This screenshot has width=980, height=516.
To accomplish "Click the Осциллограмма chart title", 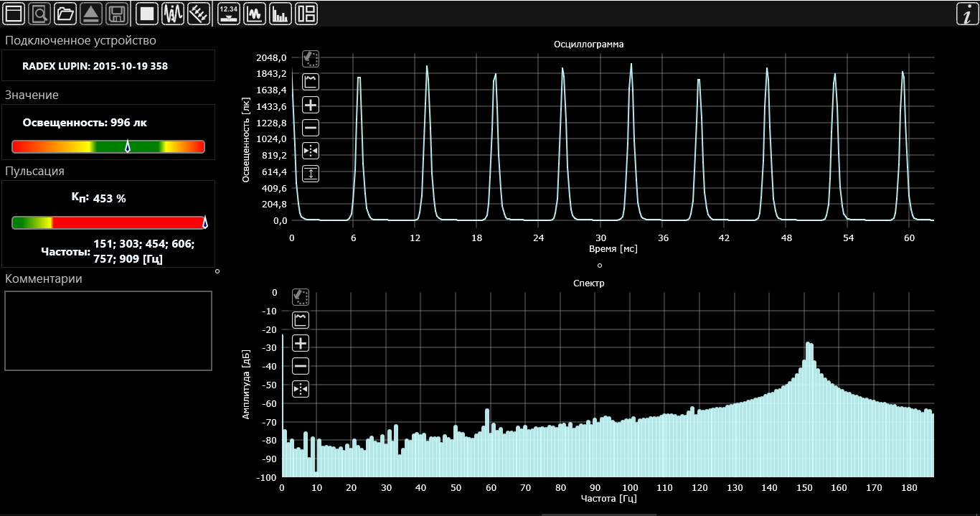I will pos(589,44).
